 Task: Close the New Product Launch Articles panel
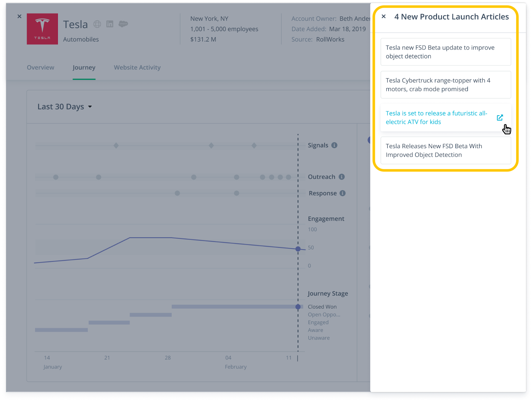(x=384, y=17)
